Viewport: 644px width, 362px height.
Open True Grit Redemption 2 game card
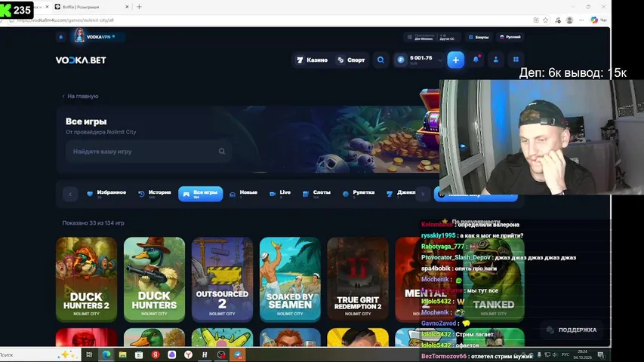point(358,279)
